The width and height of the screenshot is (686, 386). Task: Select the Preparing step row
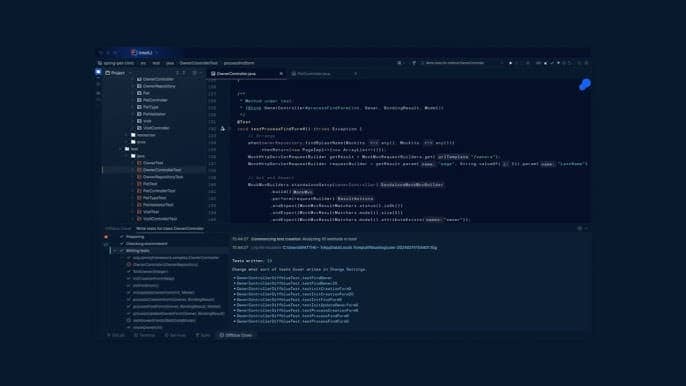click(x=135, y=237)
